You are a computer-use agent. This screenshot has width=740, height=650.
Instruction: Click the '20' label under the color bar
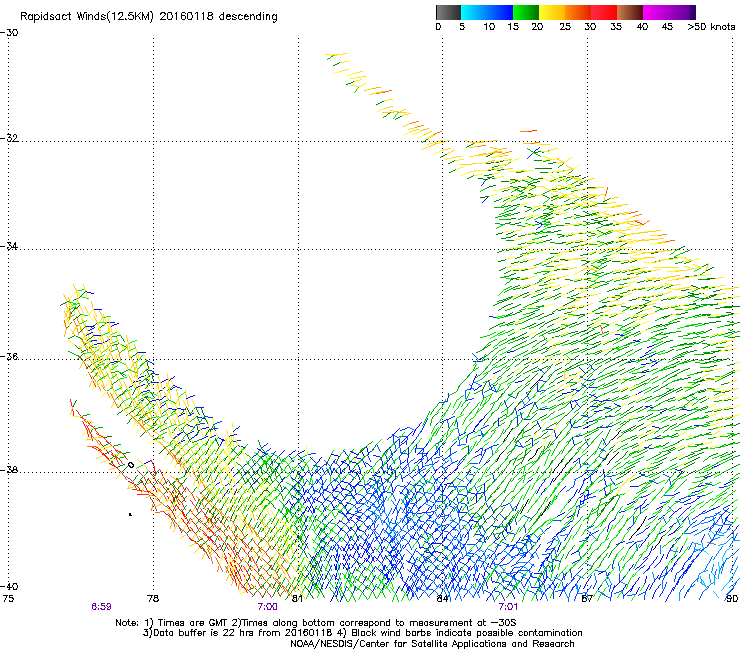[537, 27]
